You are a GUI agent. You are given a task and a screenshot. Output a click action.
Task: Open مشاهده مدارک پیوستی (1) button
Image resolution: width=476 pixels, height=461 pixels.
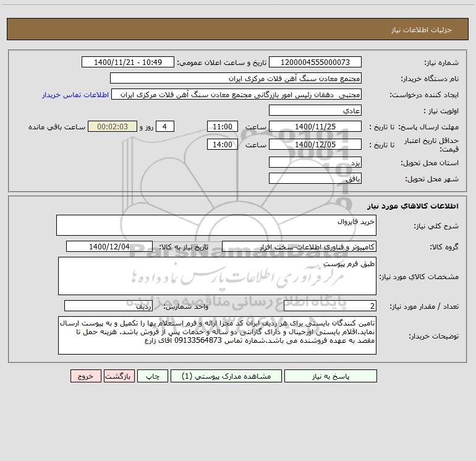coord(226,376)
